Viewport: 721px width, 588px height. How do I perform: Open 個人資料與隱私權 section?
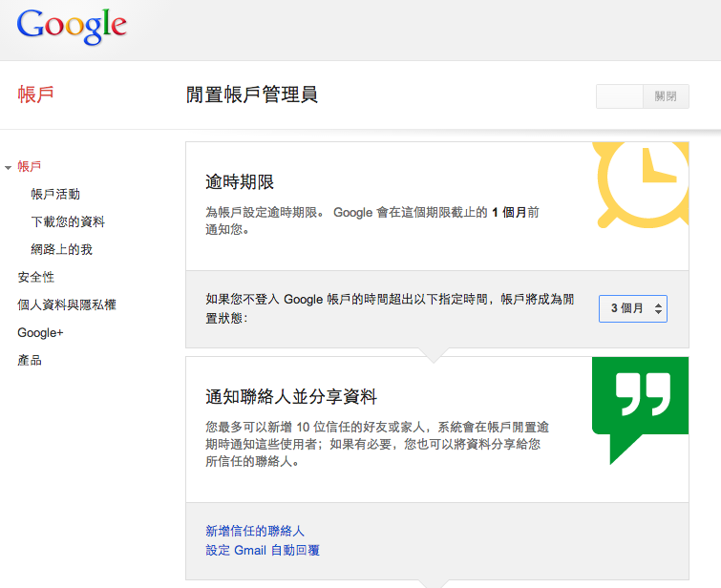[67, 304]
